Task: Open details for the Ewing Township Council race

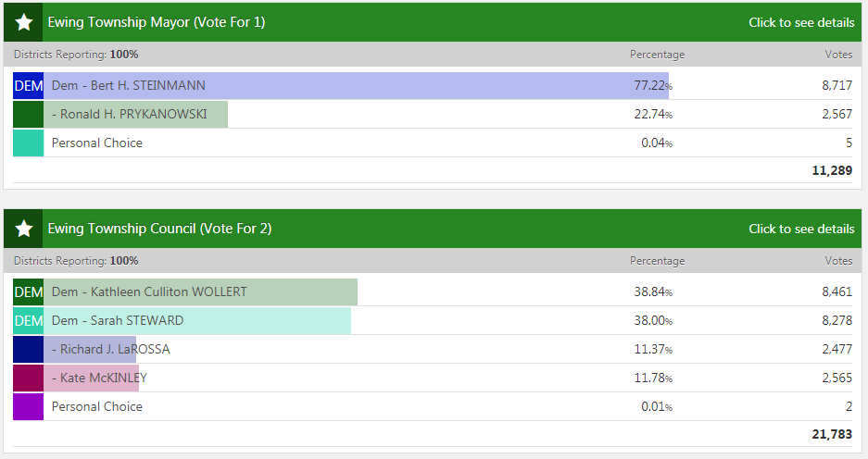Action: (x=801, y=229)
